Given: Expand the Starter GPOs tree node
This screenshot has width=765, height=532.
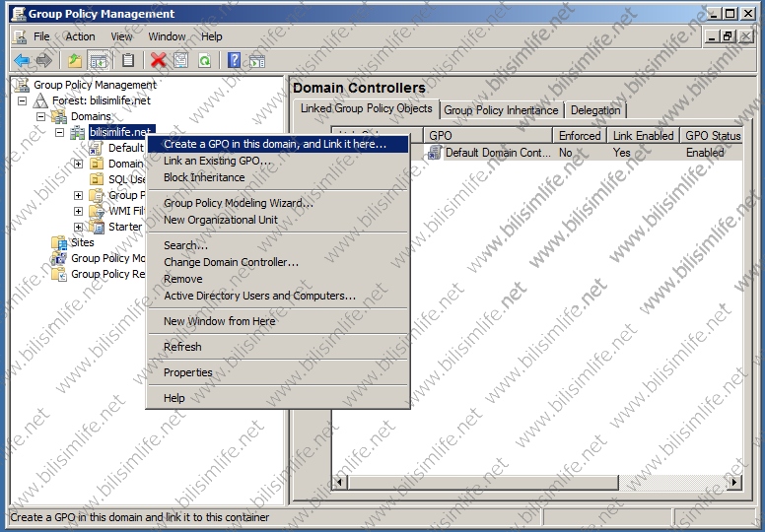Looking at the screenshot, I should click(x=78, y=227).
